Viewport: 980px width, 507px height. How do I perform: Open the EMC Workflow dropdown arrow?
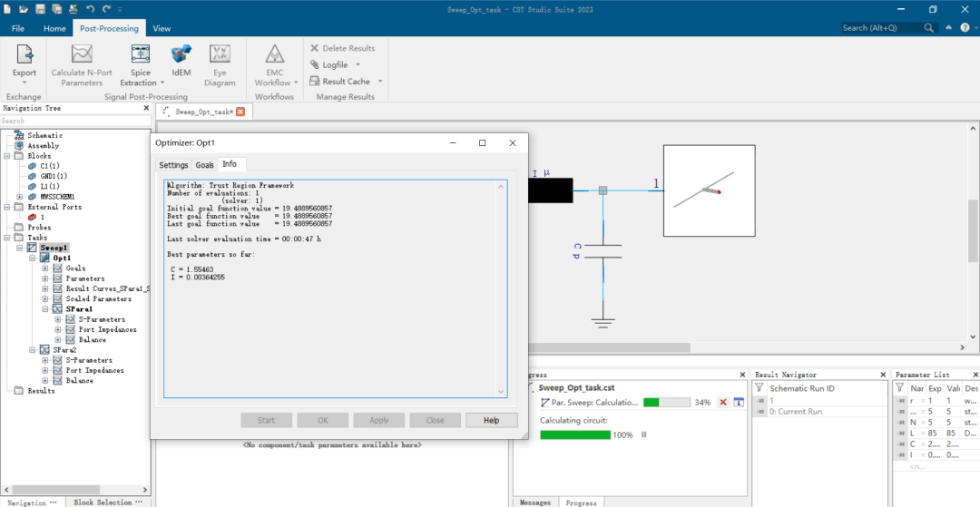tap(296, 83)
